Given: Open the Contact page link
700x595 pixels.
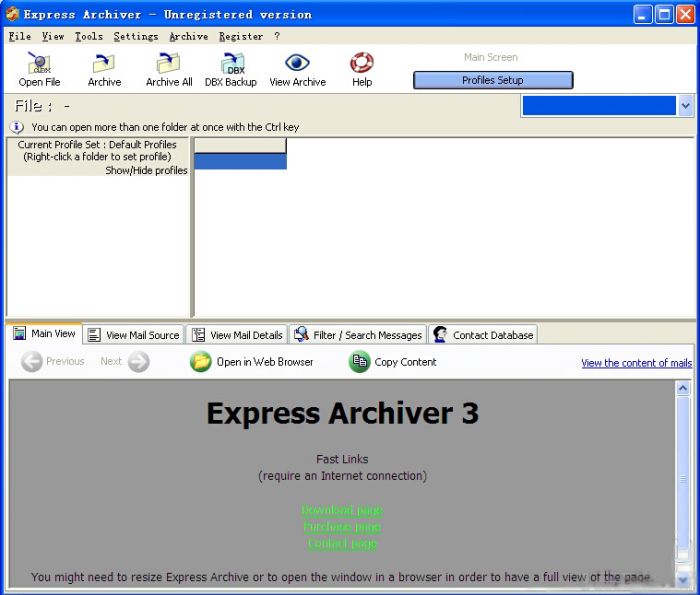Looking at the screenshot, I should click(x=342, y=544).
